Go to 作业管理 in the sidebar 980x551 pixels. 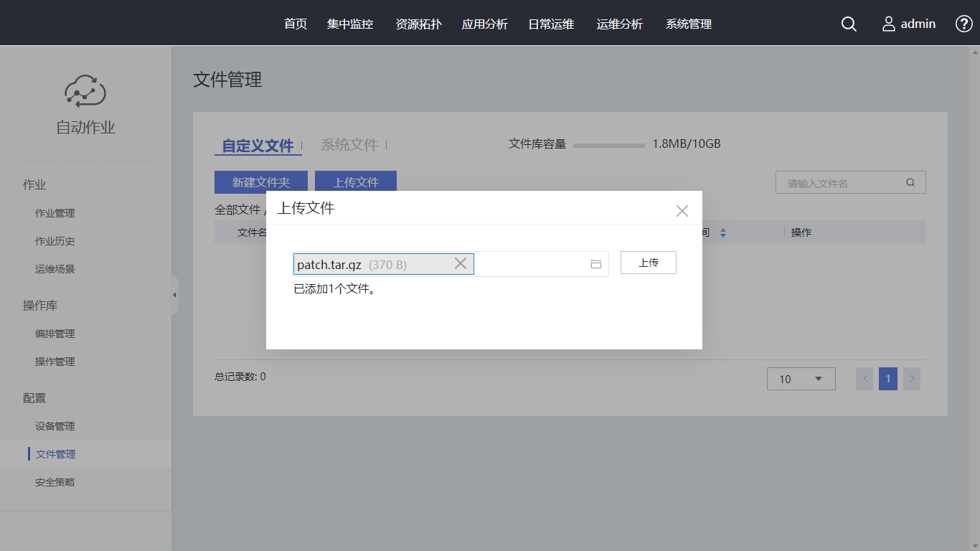[55, 213]
